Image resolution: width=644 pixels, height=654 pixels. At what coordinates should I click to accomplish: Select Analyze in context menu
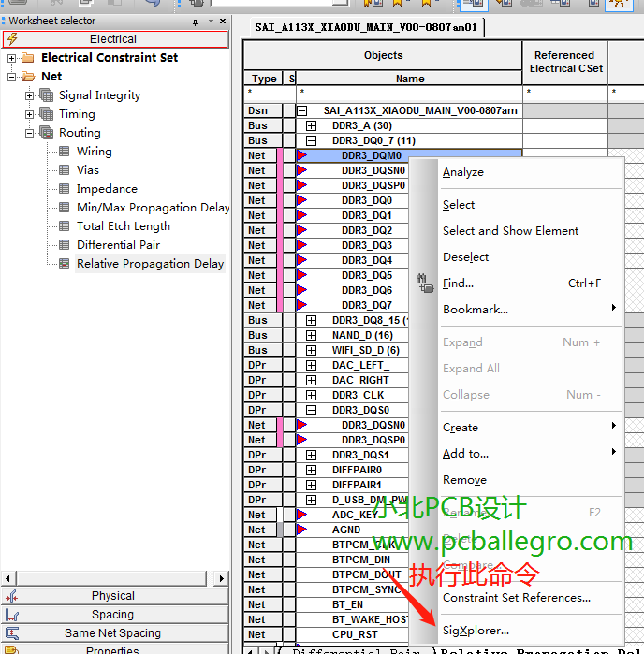[462, 172]
